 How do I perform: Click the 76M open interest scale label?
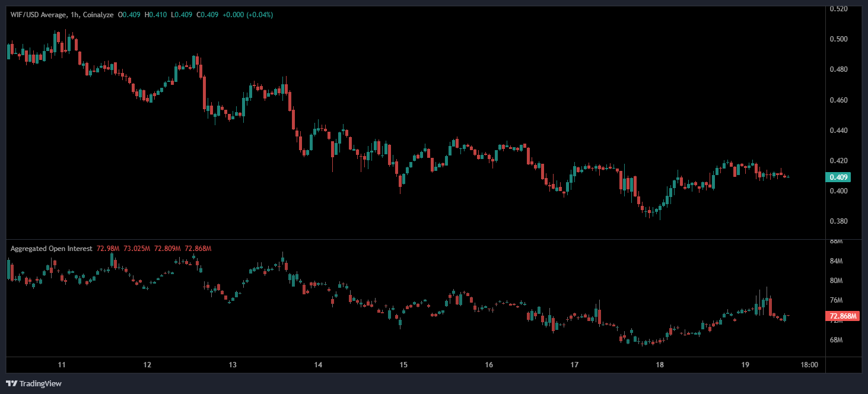[x=836, y=301]
